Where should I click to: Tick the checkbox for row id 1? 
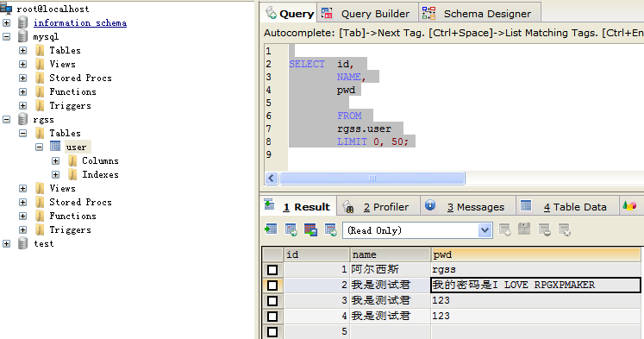point(272,269)
